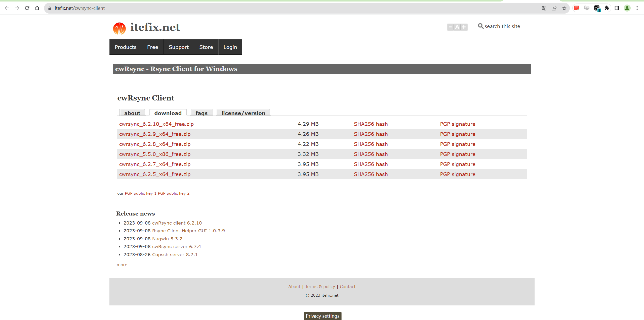Open Chrome three-dot menu
Viewport: 644px width, 320px height.
pyautogui.click(x=637, y=8)
